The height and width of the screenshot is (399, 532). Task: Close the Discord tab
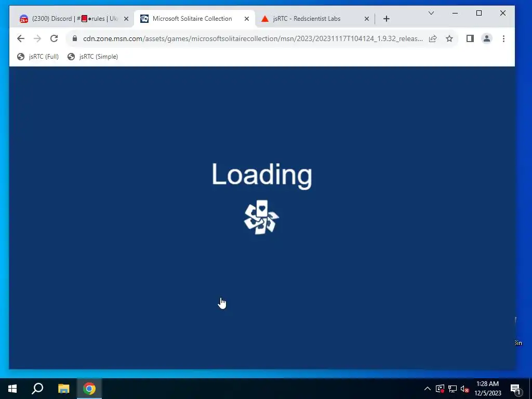click(x=126, y=19)
